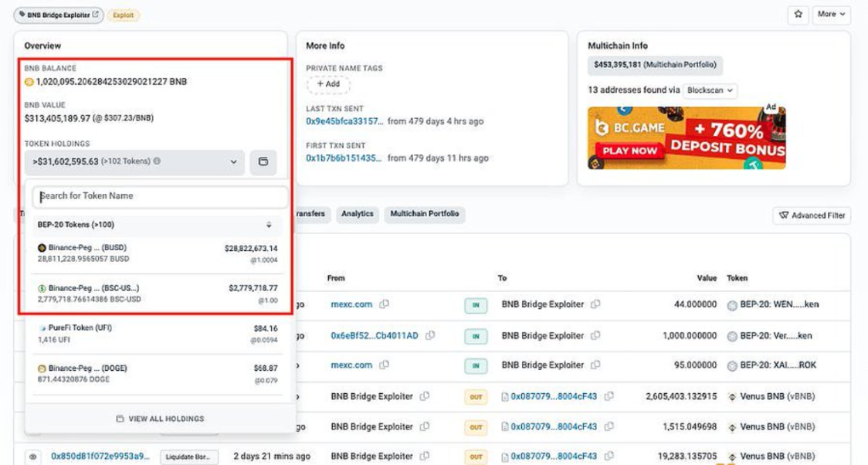This screenshot has height=465, width=868.
Task: Open the wallet icon beside token holdings
Action: 263,162
